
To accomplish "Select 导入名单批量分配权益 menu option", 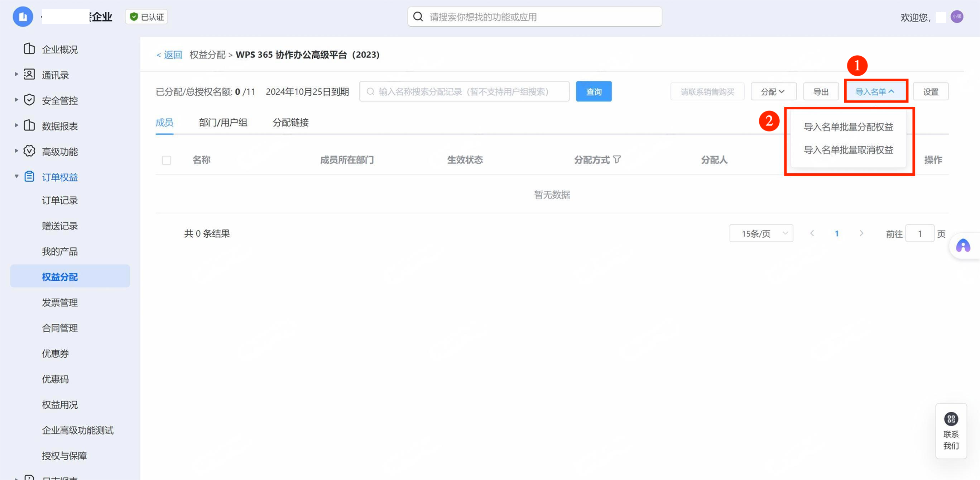I will click(x=848, y=127).
